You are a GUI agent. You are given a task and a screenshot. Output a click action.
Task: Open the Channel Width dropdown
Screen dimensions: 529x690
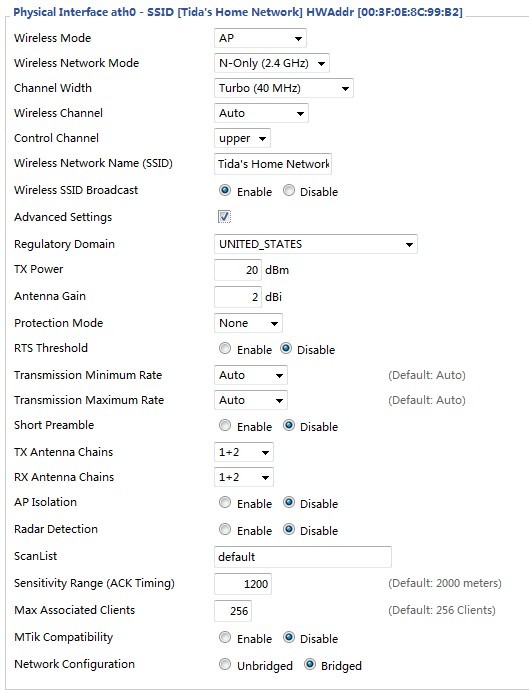tap(283, 88)
